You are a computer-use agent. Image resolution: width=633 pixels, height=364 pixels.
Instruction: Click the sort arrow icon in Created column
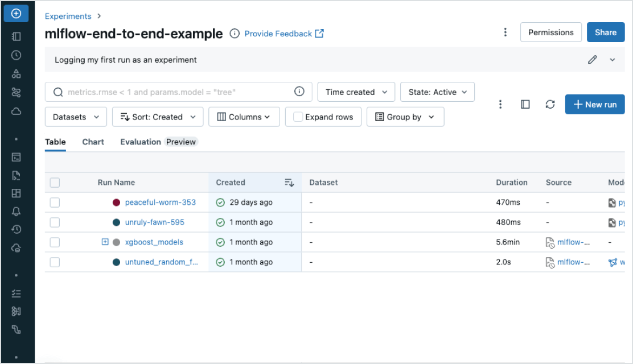click(x=289, y=183)
